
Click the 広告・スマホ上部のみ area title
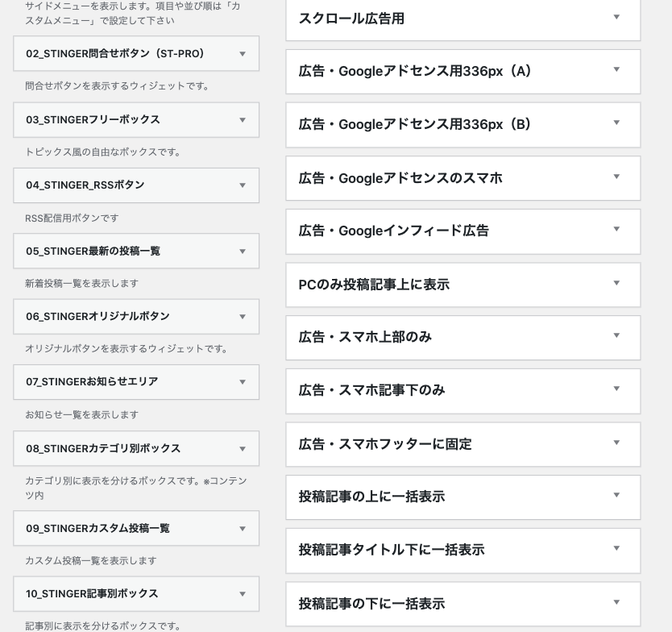[x=365, y=337]
